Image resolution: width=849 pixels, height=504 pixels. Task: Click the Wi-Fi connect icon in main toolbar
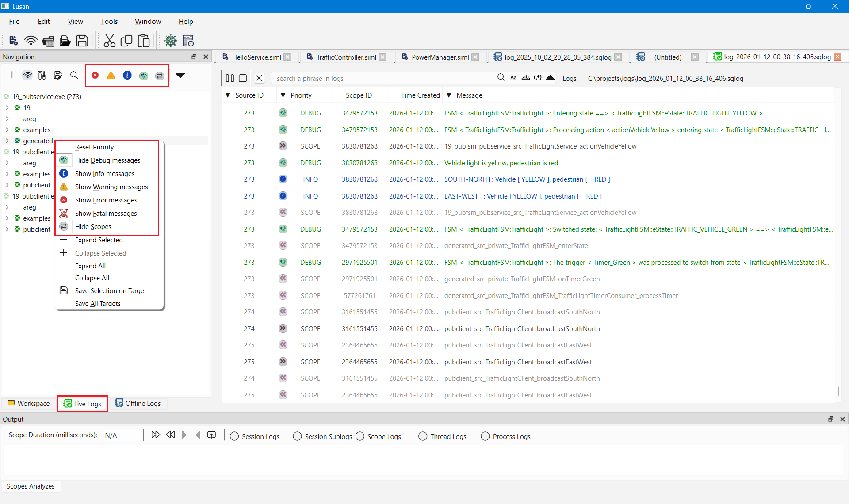pos(31,41)
